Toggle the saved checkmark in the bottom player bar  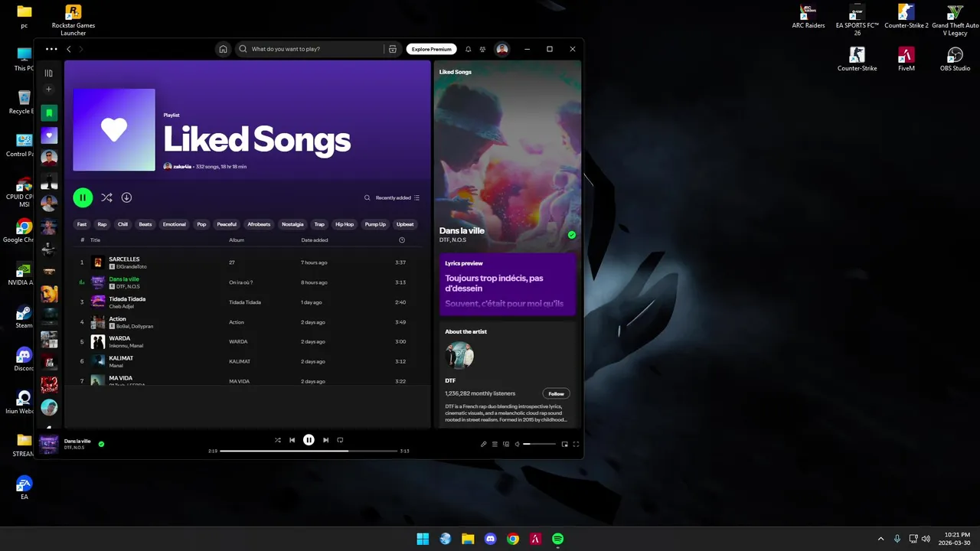101,444
